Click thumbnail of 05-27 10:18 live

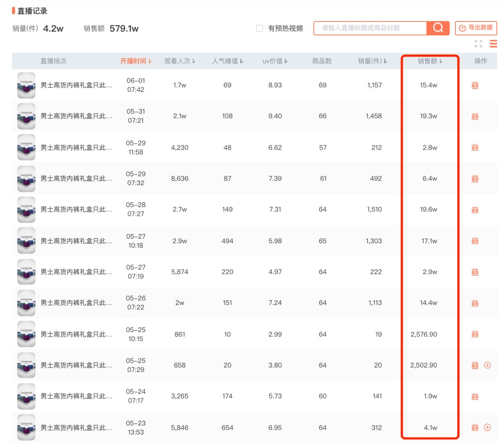26,241
